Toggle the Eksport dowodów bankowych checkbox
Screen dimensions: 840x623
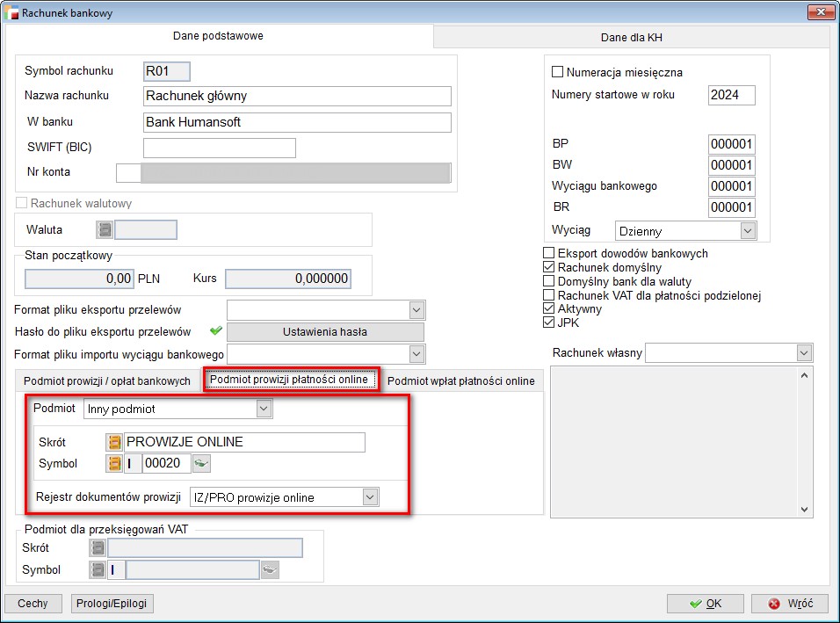(550, 253)
